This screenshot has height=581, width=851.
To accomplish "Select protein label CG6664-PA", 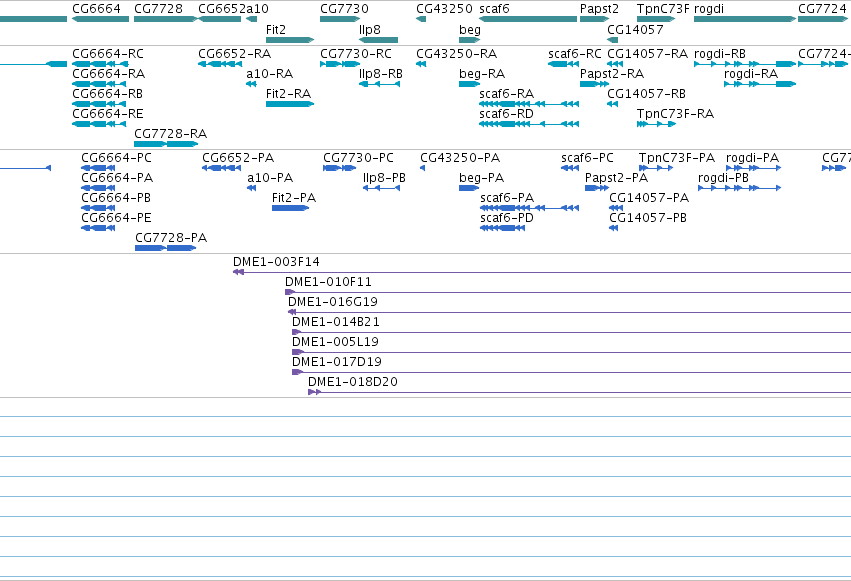I will pyautogui.click(x=117, y=178).
